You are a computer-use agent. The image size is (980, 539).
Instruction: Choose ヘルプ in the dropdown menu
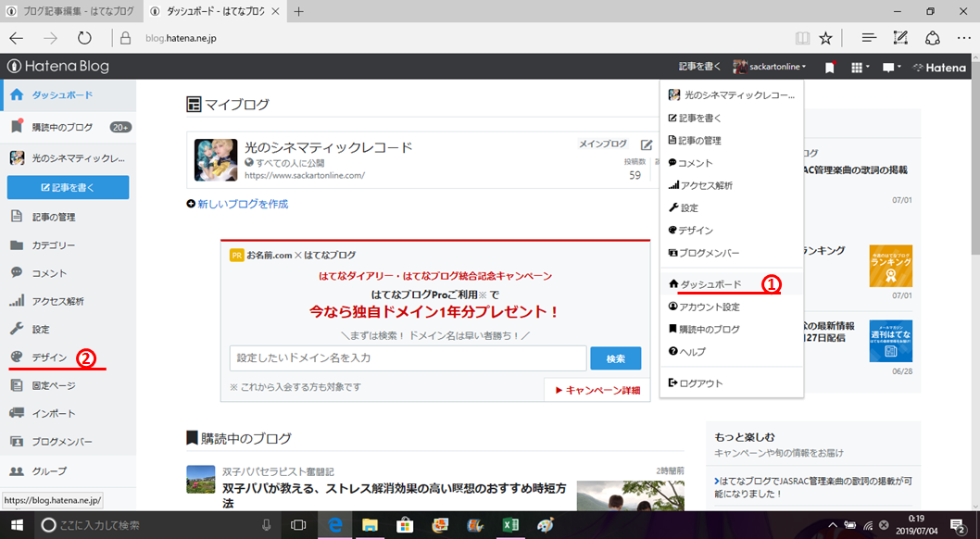point(731,352)
